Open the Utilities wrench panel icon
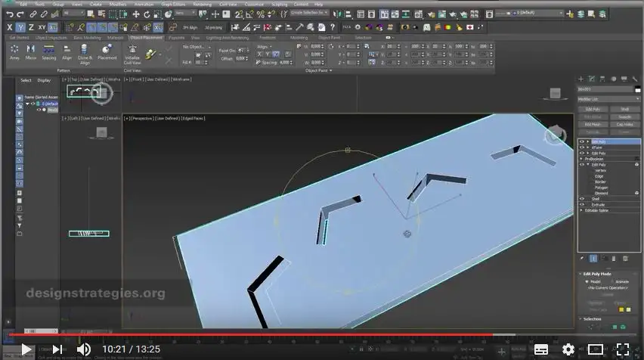Image resolution: width=644 pixels, height=360 pixels. pyautogui.click(x=635, y=79)
